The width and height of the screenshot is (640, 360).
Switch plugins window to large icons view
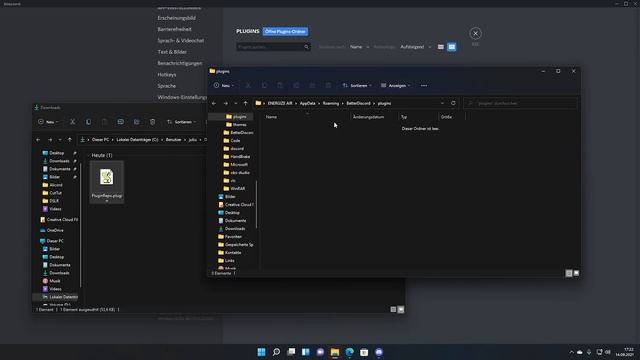pos(576,273)
